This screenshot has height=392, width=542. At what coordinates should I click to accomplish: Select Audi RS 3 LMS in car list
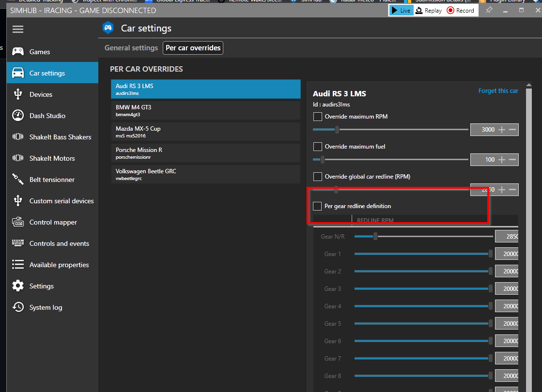click(x=206, y=89)
